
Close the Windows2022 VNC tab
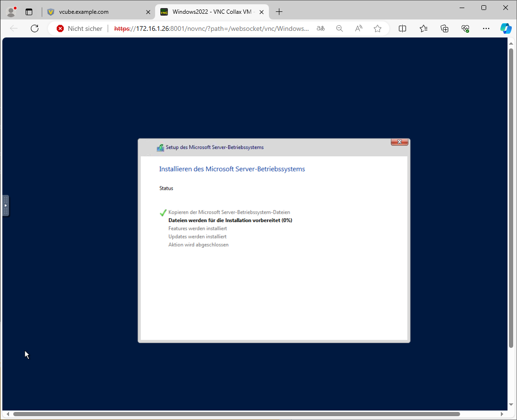pos(261,12)
